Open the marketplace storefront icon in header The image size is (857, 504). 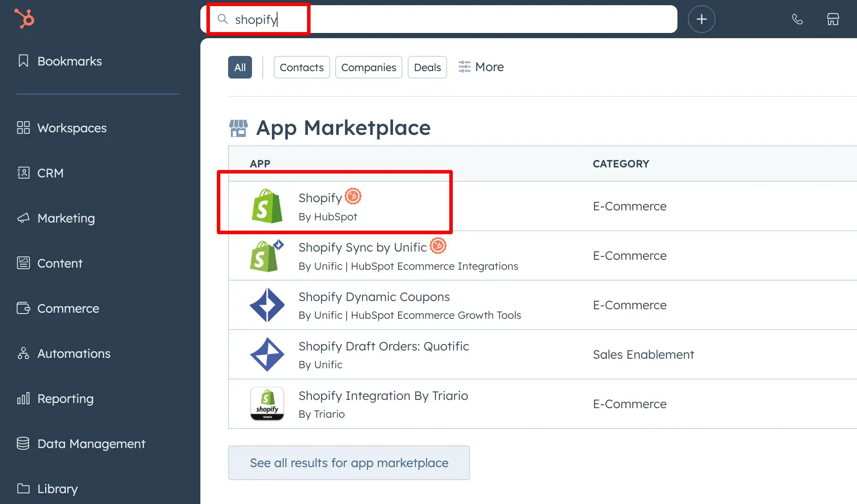pyautogui.click(x=833, y=19)
